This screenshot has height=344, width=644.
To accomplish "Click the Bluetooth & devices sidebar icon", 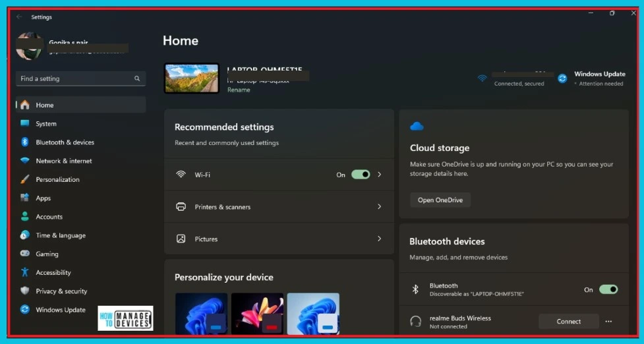I will (24, 142).
